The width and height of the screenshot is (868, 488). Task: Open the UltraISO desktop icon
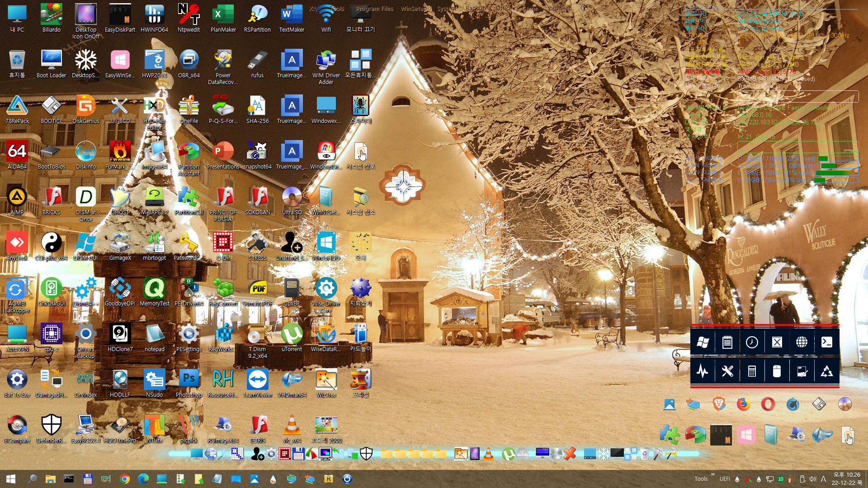point(292,201)
